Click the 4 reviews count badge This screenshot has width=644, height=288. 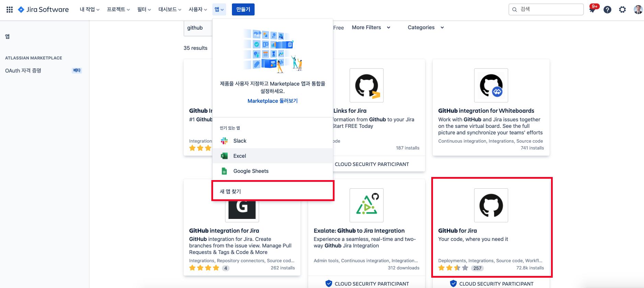pos(226,268)
